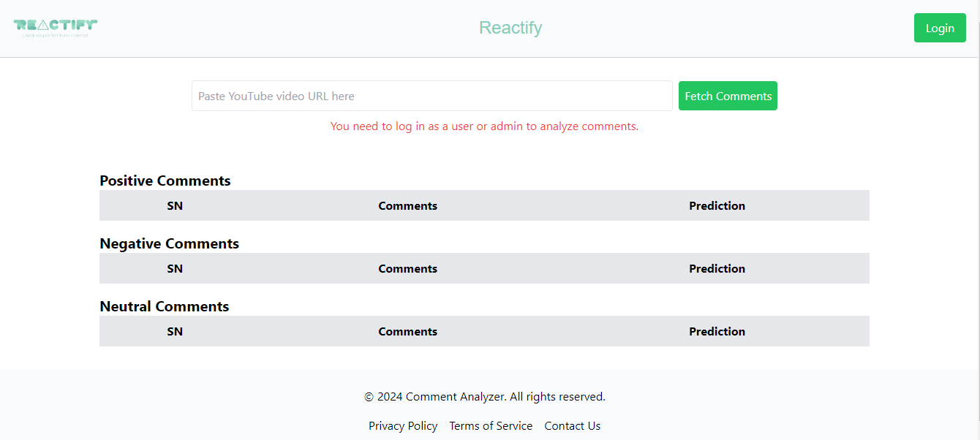Open the Privacy Policy link
This screenshot has width=980, height=440.
pos(403,425)
